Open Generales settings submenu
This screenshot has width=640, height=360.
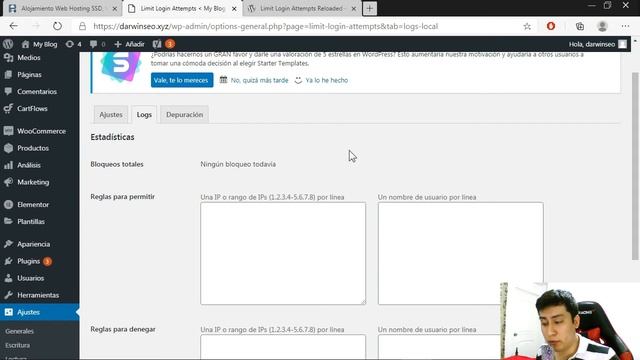coord(19,331)
